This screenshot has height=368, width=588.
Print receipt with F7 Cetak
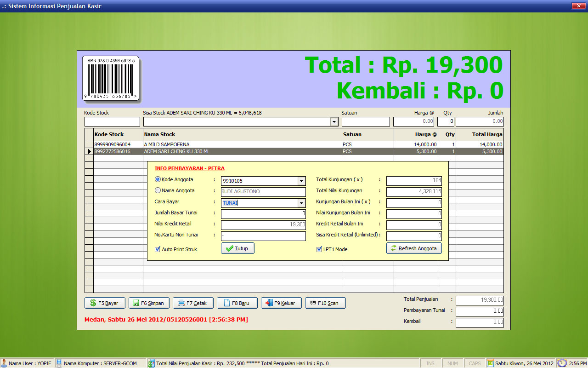point(192,303)
